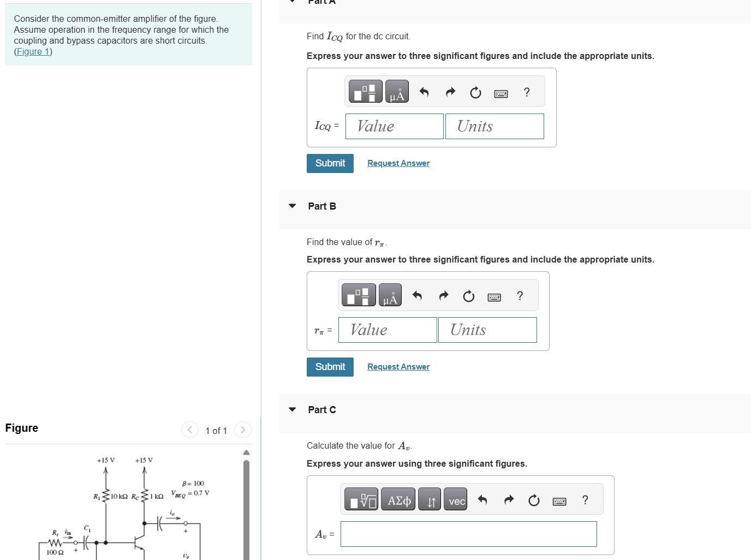
Task: Open the keyboard shortcuts icon in Part C
Action: coord(559,499)
